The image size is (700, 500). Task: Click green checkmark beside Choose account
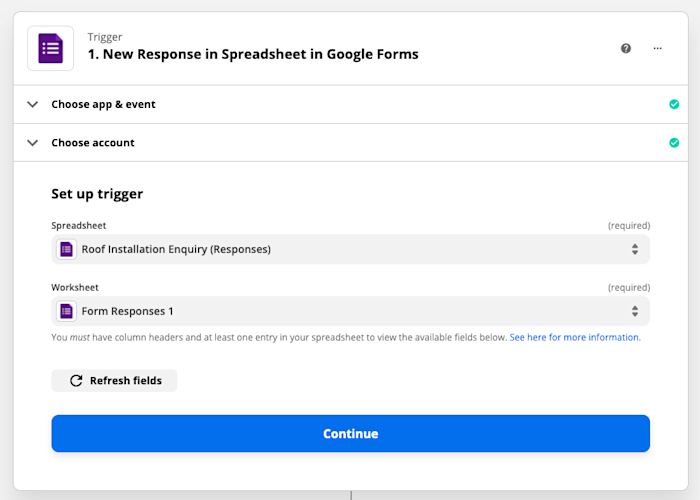point(674,143)
